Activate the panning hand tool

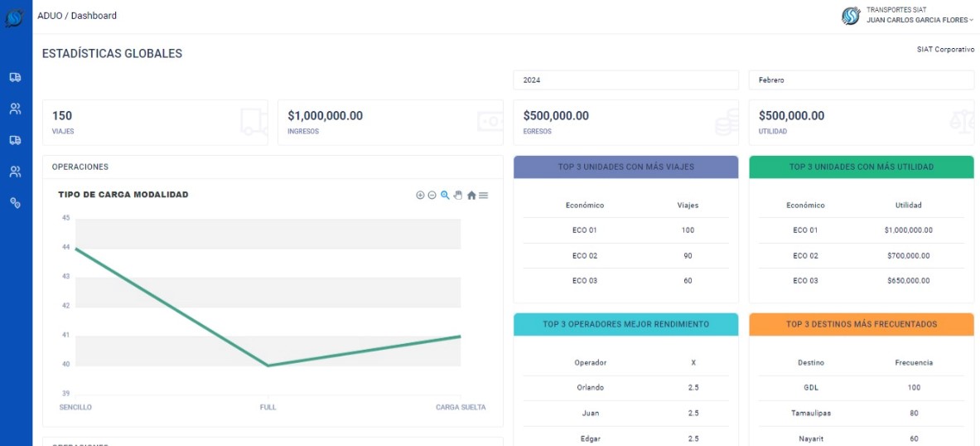pyautogui.click(x=458, y=195)
